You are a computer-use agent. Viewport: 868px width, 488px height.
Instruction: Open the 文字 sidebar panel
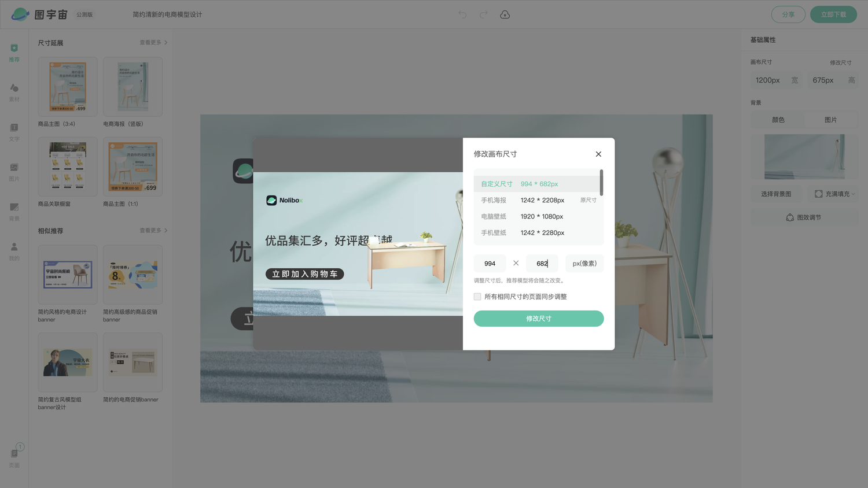point(14,132)
